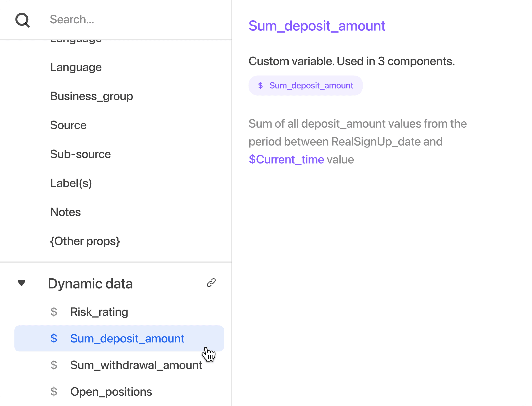Image resolution: width=532 pixels, height=406 pixels.
Task: Select the Open_positions variable
Action: 111,392
